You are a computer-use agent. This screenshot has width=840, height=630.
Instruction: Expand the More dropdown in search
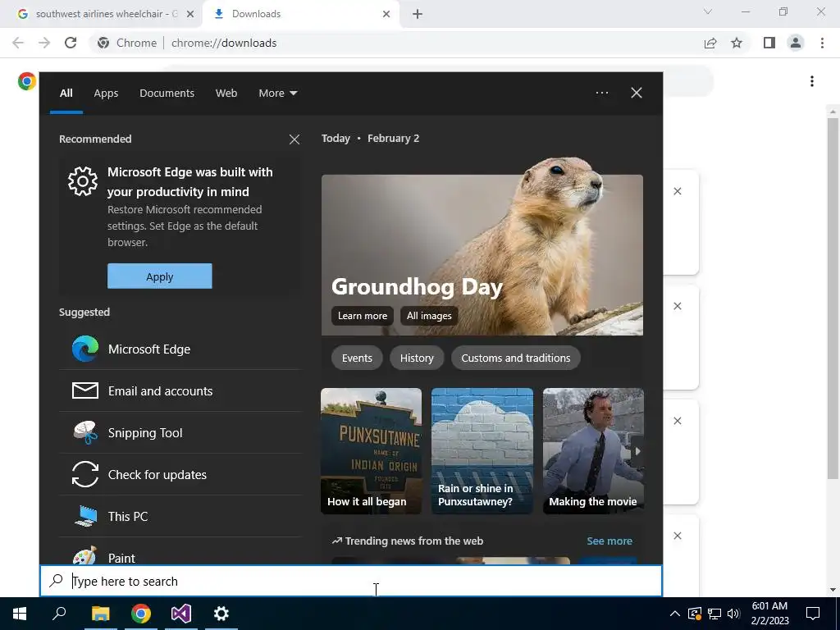click(x=277, y=94)
